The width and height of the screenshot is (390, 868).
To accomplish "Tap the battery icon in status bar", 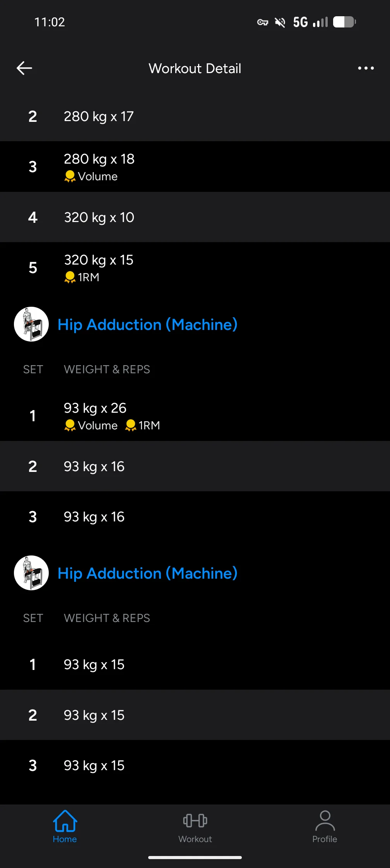I will (344, 22).
